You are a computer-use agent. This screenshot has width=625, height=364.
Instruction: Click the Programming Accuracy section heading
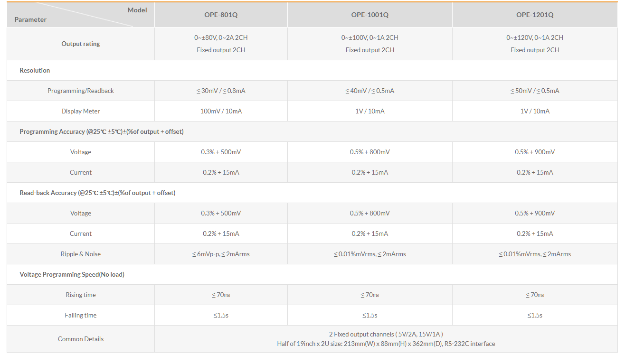[102, 131]
